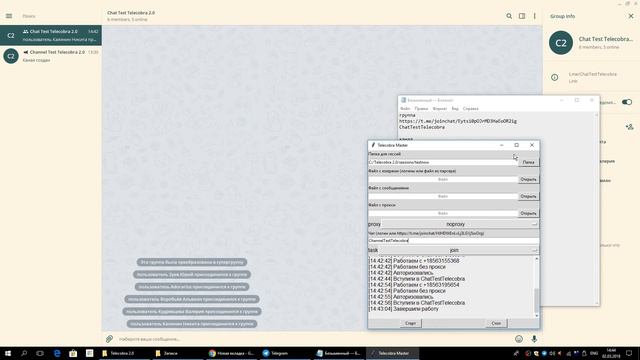Toggle the side panel icon in Telegram header
This screenshot has height=360, width=640.
point(522,16)
